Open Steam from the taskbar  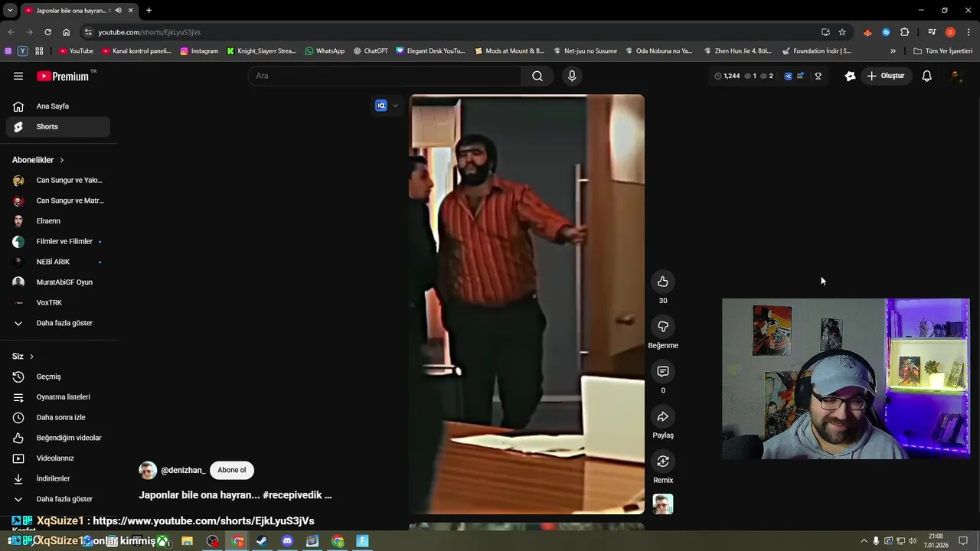tap(262, 541)
